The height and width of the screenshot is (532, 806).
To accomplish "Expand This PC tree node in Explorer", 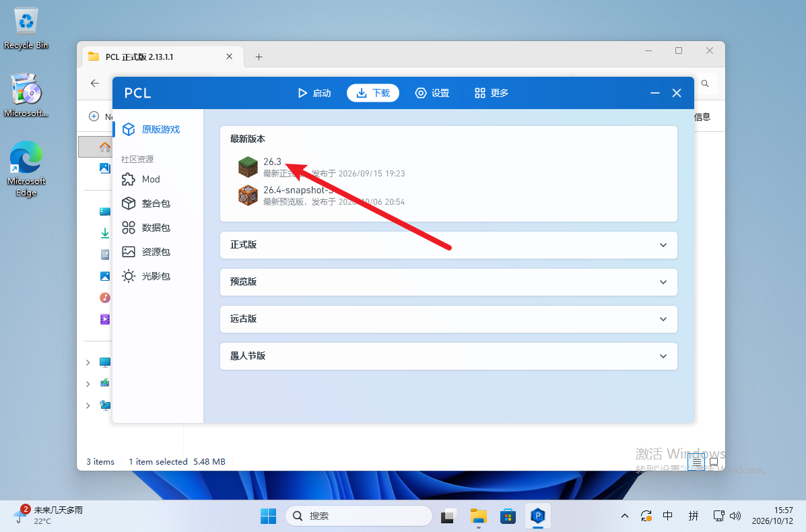I will tap(88, 362).
